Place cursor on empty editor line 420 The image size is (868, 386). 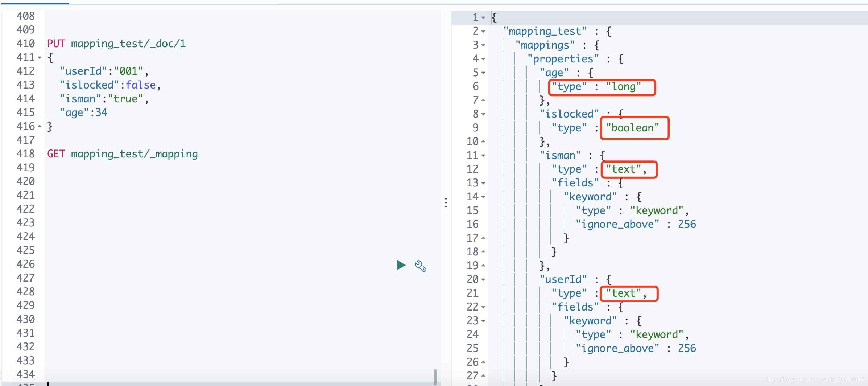[x=242, y=181]
